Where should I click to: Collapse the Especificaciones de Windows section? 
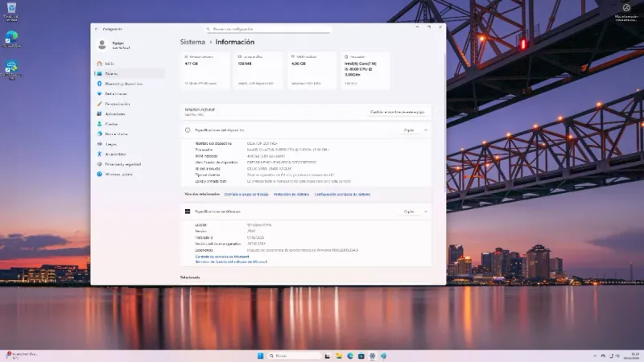point(426,212)
